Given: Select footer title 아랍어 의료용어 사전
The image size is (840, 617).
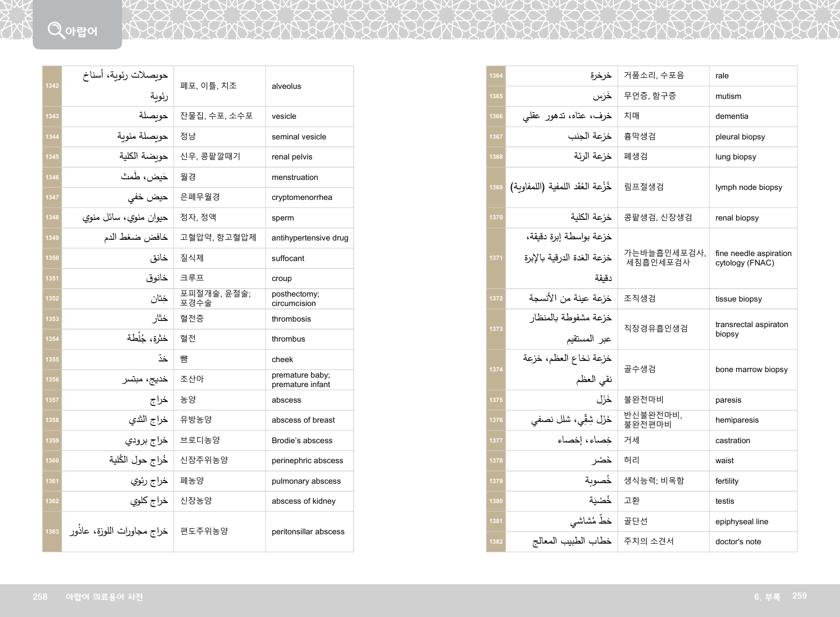Looking at the screenshot, I should (104, 597).
